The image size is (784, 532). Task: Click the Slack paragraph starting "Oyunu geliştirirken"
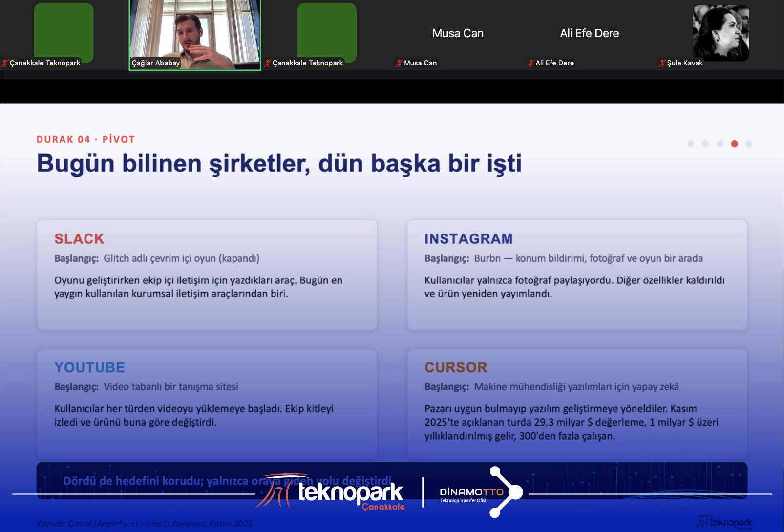pyautogui.click(x=198, y=287)
